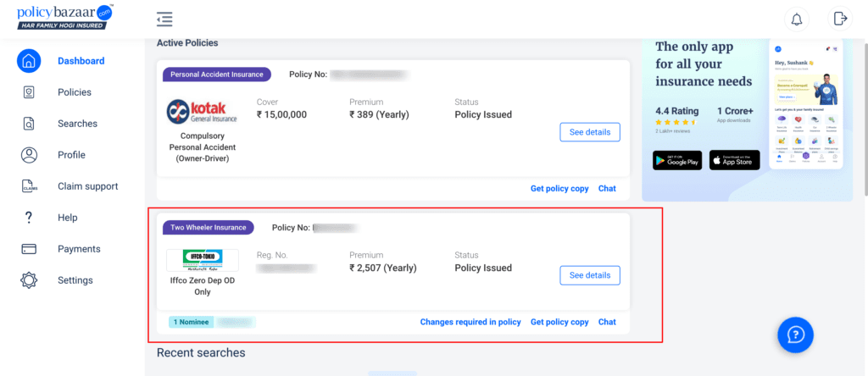See details of Personal Accident policy
Image resolution: width=868 pixels, height=376 pixels.
click(x=590, y=132)
